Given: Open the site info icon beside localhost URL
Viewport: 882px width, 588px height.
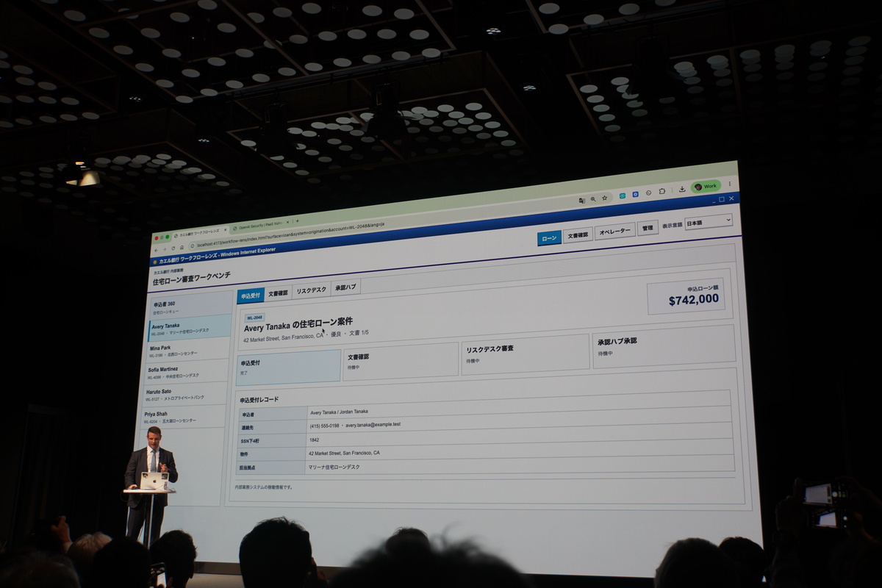Looking at the screenshot, I should [x=192, y=246].
